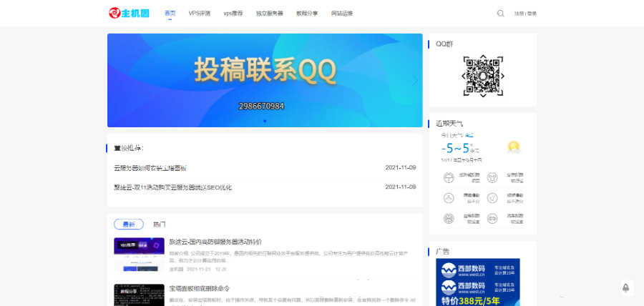Select the 首页 navigation tab
Image resolution: width=644 pixels, height=306 pixels.
170,13
